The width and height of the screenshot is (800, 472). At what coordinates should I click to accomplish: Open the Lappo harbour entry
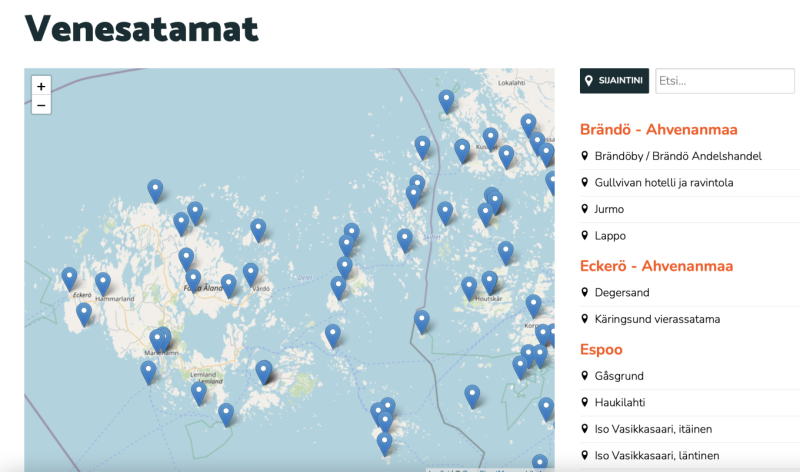610,236
